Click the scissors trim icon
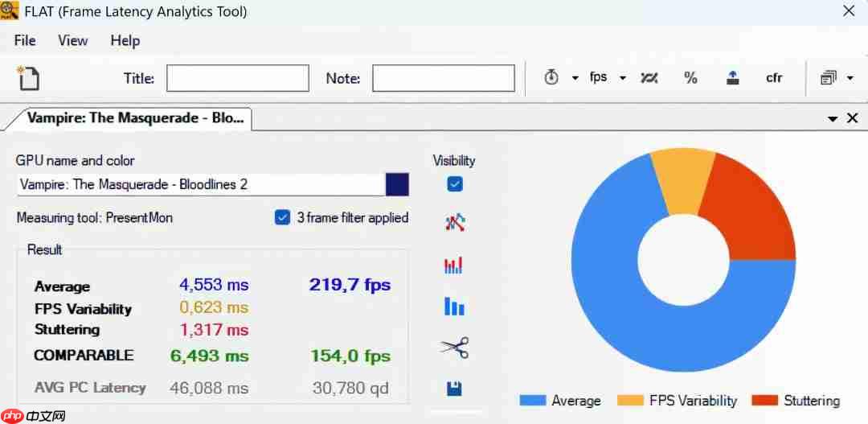 tap(454, 348)
